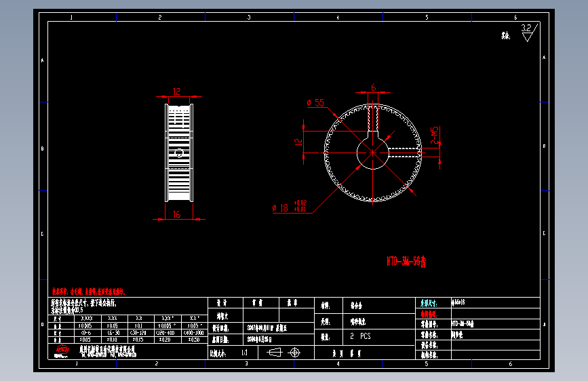Select the 2-M5 thread callout
This screenshot has height=381, width=588.
click(434, 136)
